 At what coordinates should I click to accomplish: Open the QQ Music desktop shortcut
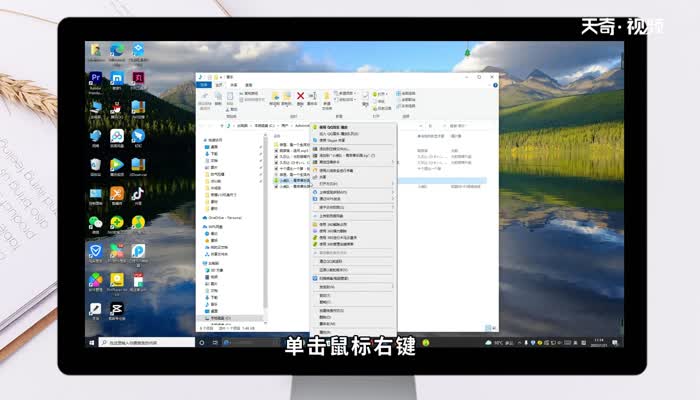(x=138, y=222)
